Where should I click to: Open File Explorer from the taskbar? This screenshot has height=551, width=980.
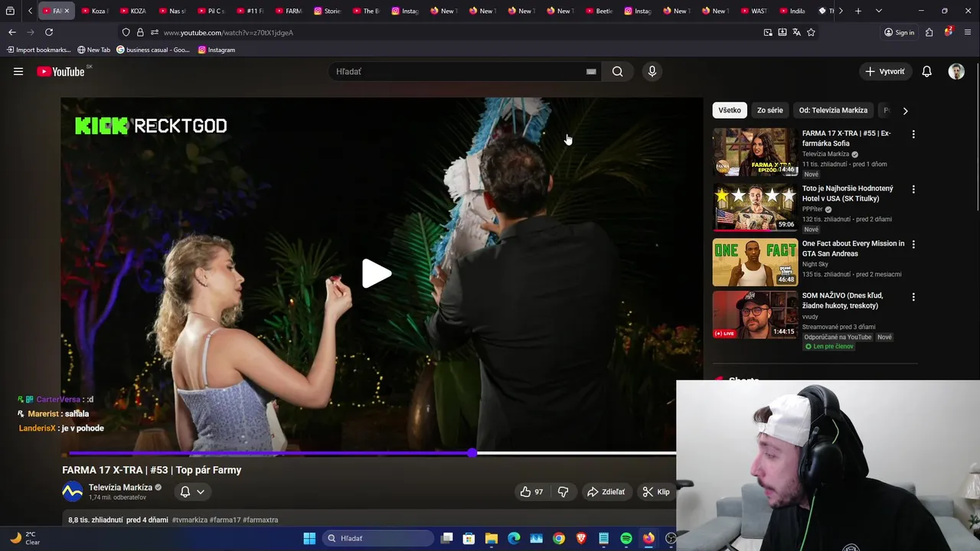492,538
